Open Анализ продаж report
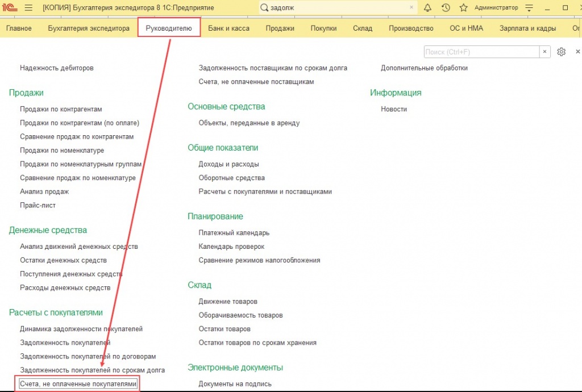 44,191
